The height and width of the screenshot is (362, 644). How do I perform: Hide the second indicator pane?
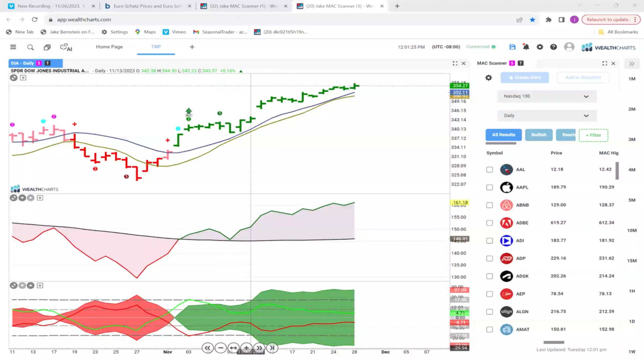pos(13,198)
